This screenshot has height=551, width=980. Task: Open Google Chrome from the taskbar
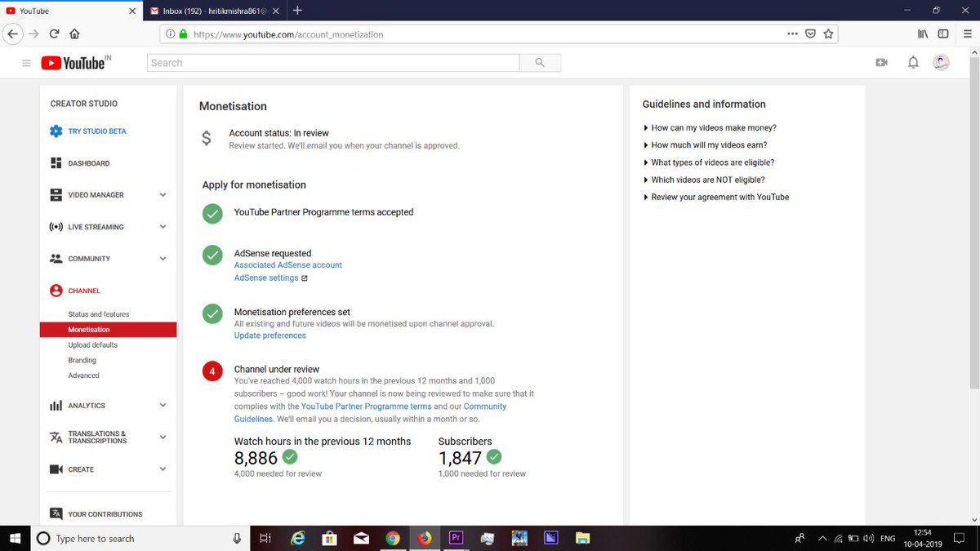point(393,538)
